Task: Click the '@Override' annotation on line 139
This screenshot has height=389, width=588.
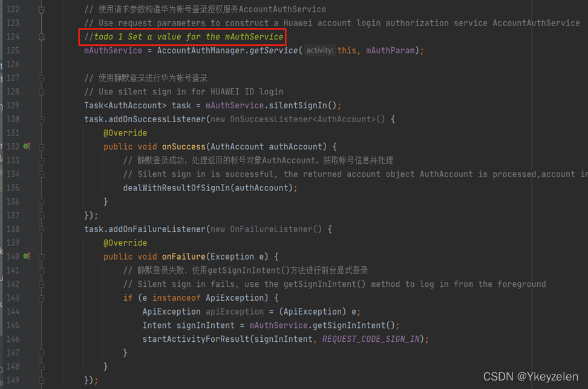Action: pos(125,243)
